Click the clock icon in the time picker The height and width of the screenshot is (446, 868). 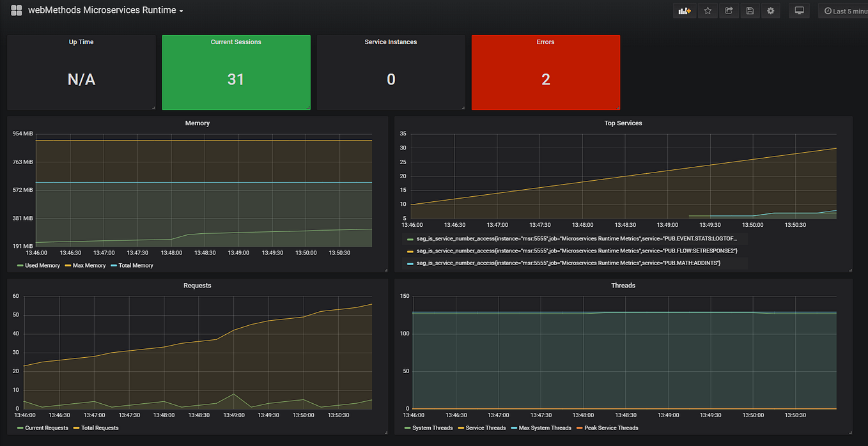828,10
